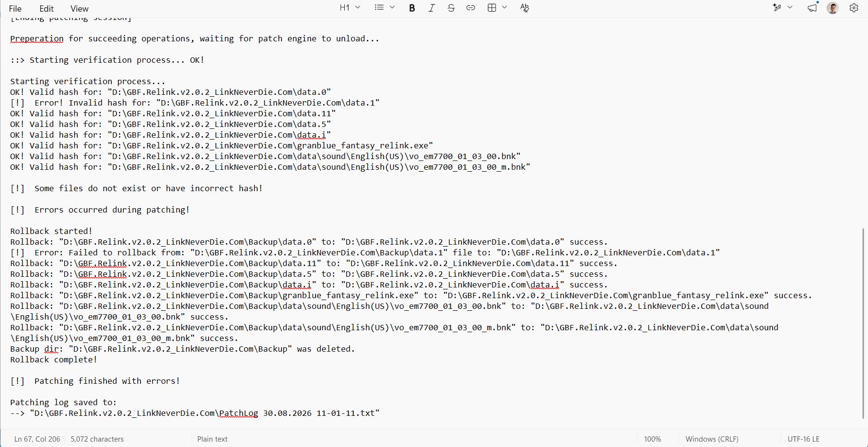The width and height of the screenshot is (868, 447).
Task: Click the "Error! Invalid hash for" data.1 line
Action: tap(195, 103)
